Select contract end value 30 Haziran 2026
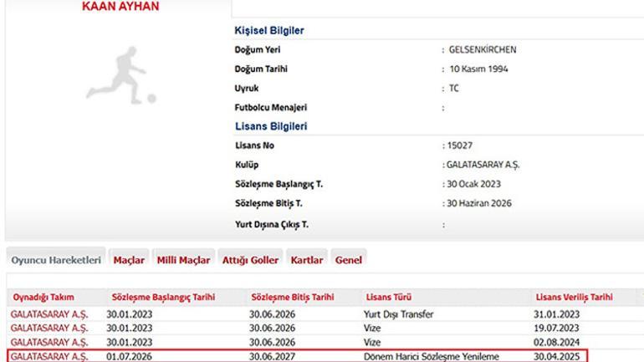Image resolution: width=644 pixels, height=362 pixels. click(479, 204)
